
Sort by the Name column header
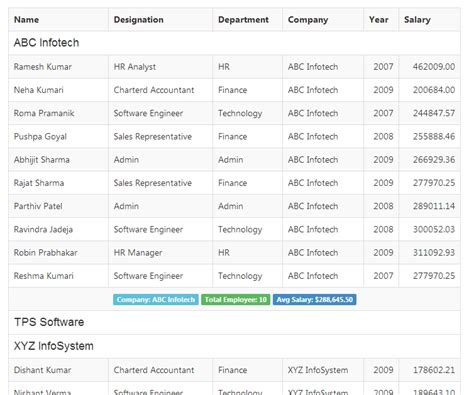point(26,20)
